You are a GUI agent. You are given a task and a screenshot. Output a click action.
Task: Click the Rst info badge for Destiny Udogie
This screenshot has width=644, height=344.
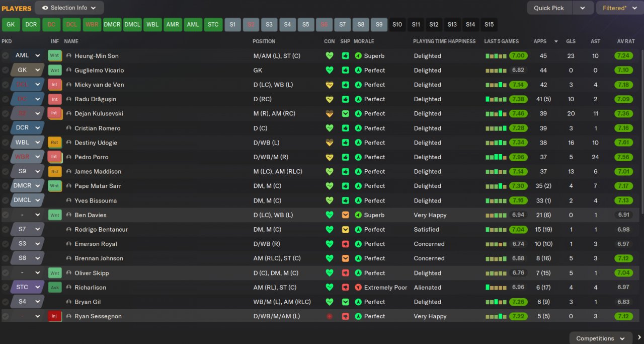coord(54,143)
